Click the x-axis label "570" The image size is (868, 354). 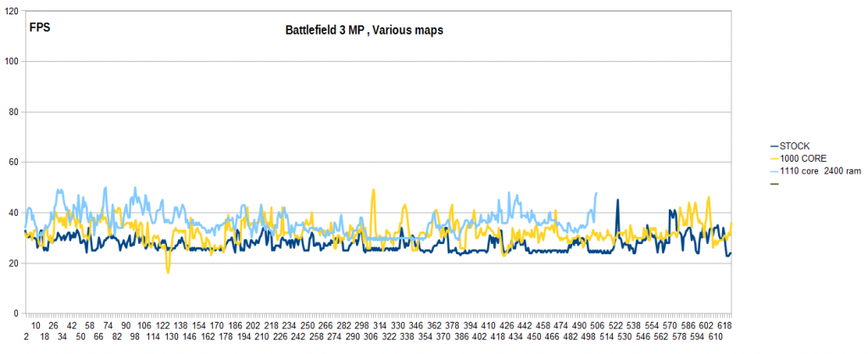(670, 326)
